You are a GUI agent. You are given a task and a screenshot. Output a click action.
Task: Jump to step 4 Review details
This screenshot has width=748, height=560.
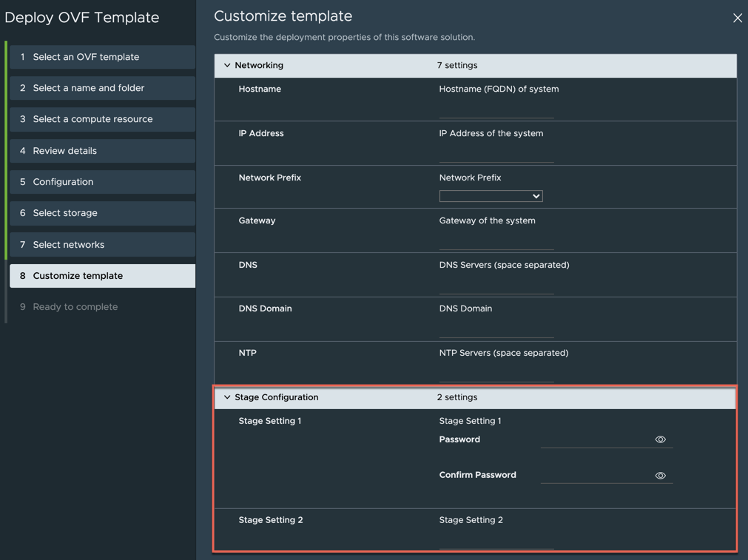(103, 151)
